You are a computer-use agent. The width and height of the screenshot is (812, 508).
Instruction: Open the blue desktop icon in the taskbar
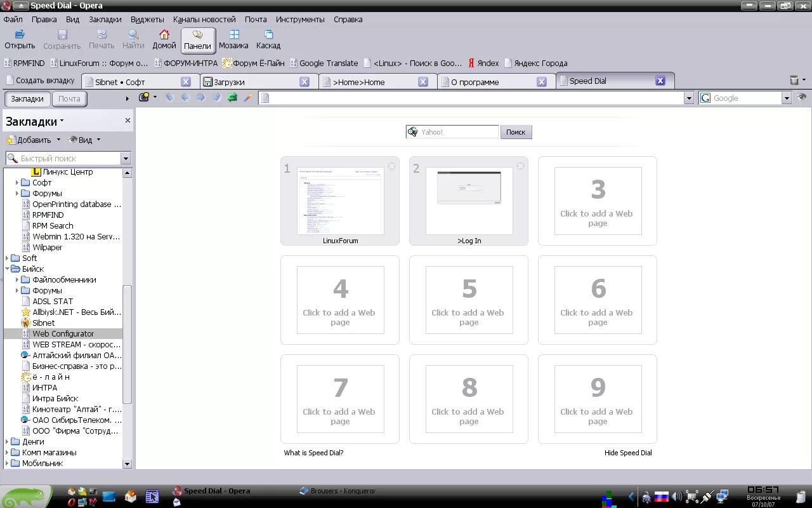[109, 497]
